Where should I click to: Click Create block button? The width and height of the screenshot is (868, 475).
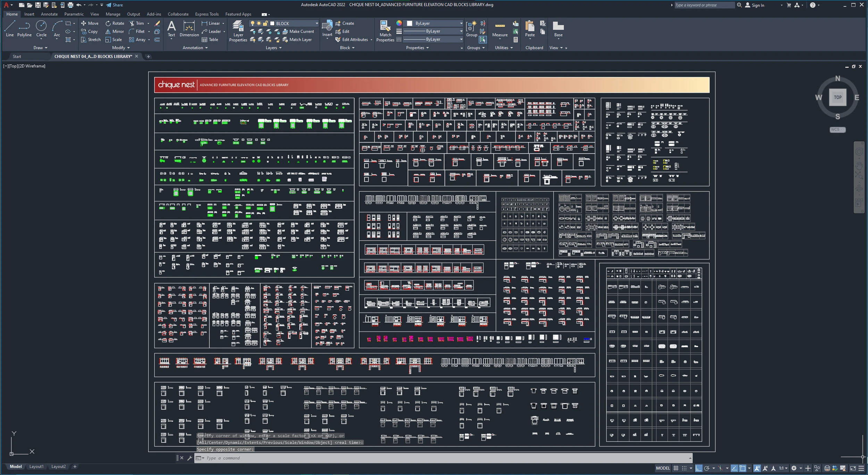point(345,23)
